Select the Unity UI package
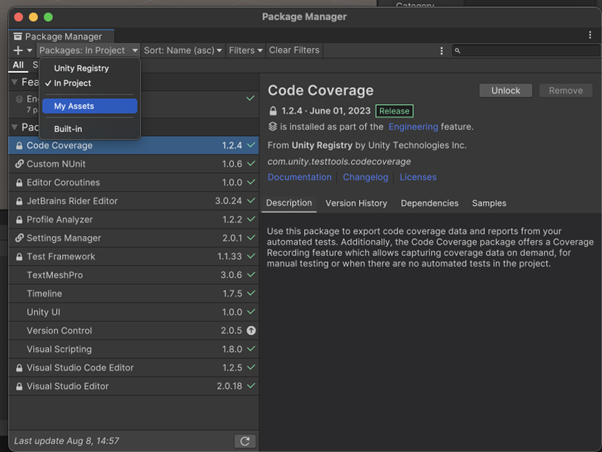The image size is (602, 452). coord(134,312)
